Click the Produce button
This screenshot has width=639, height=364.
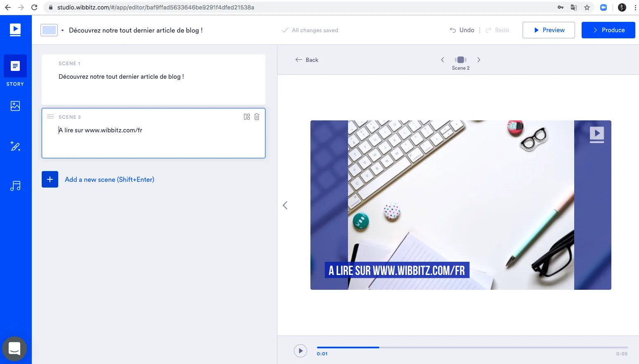(608, 30)
